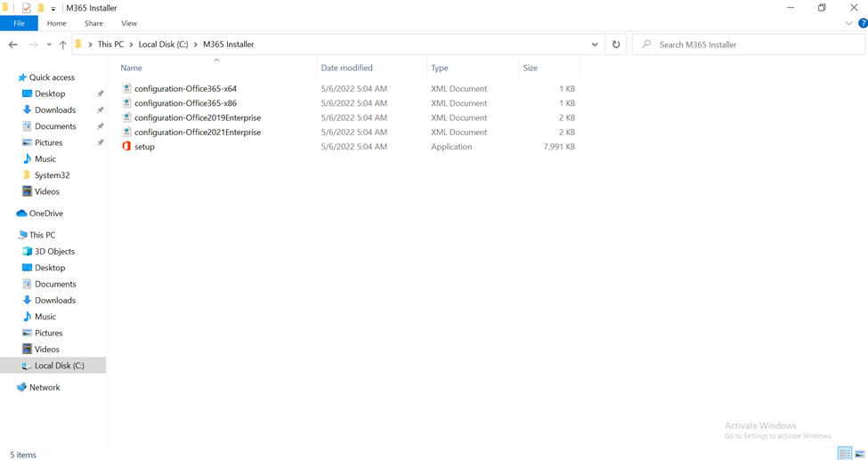Image resolution: width=868 pixels, height=460 pixels.
Task: Open Music under This PC
Action: 45,317
